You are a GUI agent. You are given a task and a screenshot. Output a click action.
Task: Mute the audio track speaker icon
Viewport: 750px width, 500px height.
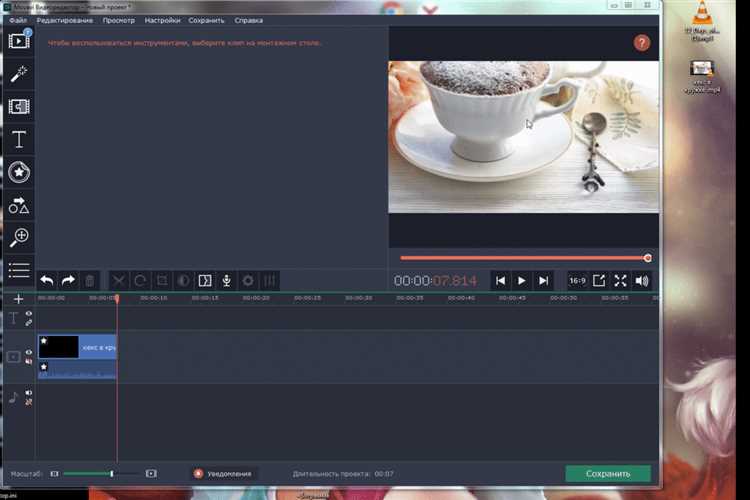29,393
